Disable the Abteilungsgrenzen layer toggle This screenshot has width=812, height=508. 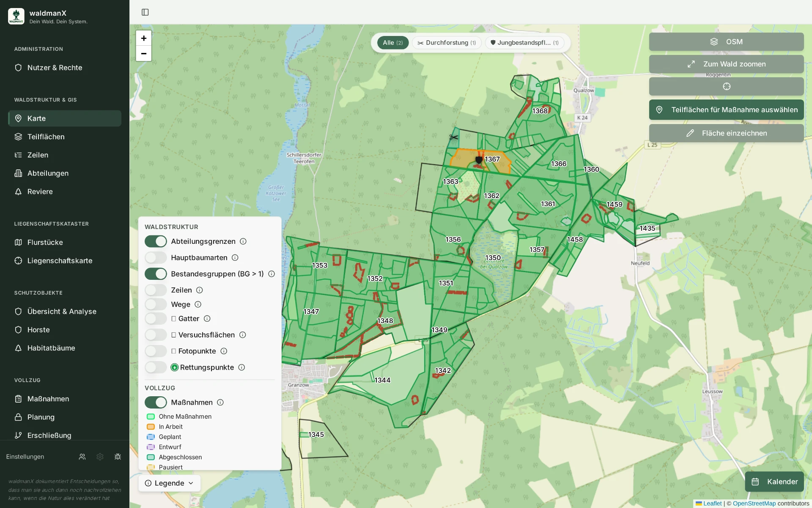click(x=156, y=241)
